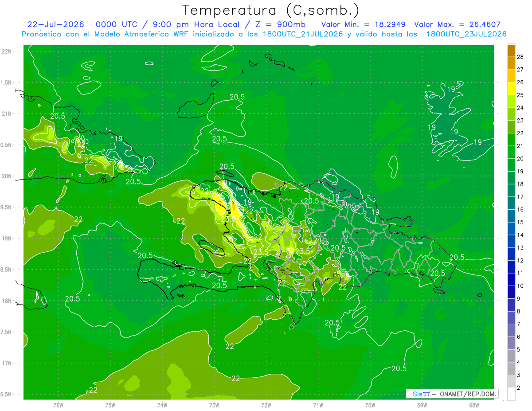Pick the yellow colorbar swatch between 25 and 26
This screenshot has height=411, width=532.
(x=511, y=88)
